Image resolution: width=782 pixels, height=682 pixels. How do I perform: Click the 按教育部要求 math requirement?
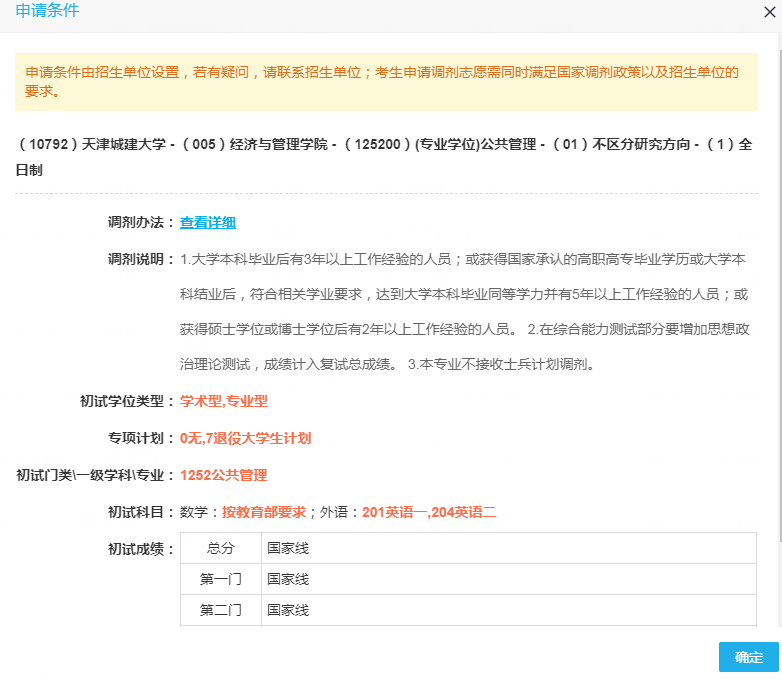pos(264,512)
